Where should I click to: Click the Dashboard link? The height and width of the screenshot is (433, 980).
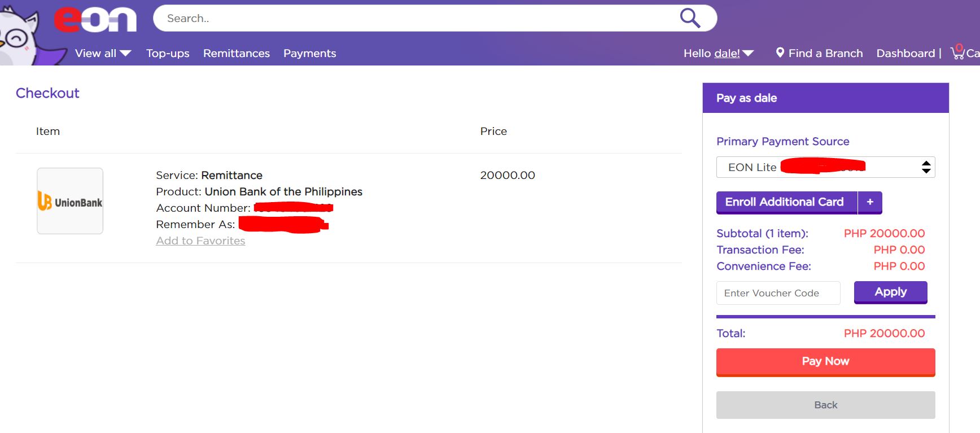tap(905, 53)
